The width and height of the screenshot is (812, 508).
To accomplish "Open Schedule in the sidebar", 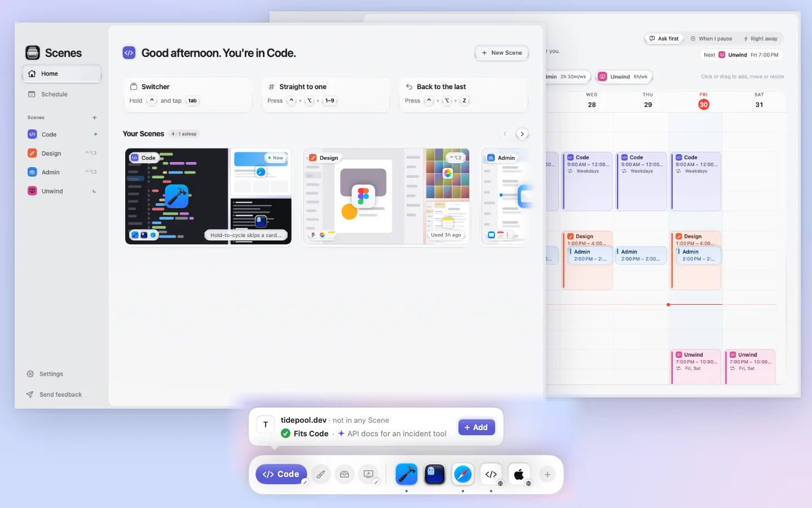I will click(61, 94).
